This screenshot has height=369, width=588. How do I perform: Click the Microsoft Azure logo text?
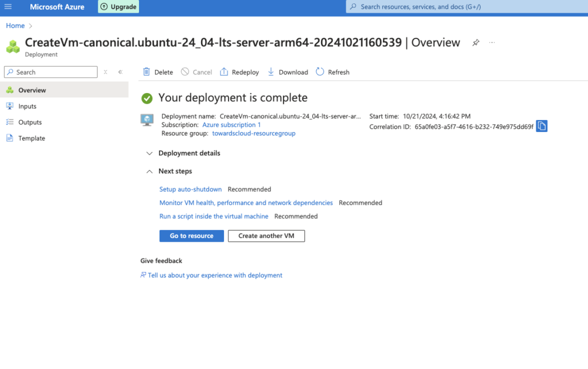tap(57, 7)
